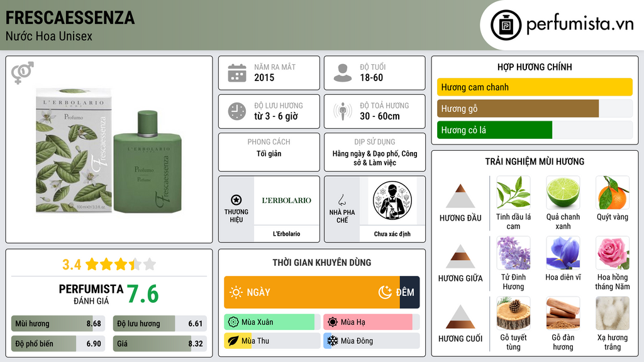The width and height of the screenshot is (644, 362).
Task: Select the Hương đầu pyramid icon
Action: coord(460,196)
